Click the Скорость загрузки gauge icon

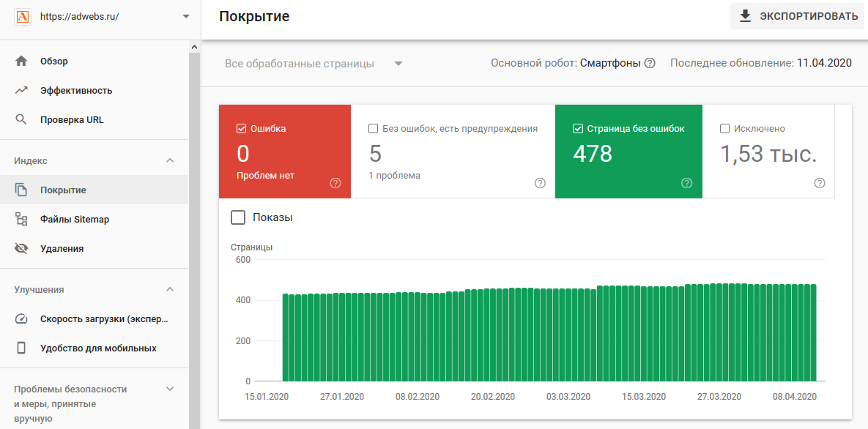click(x=21, y=319)
